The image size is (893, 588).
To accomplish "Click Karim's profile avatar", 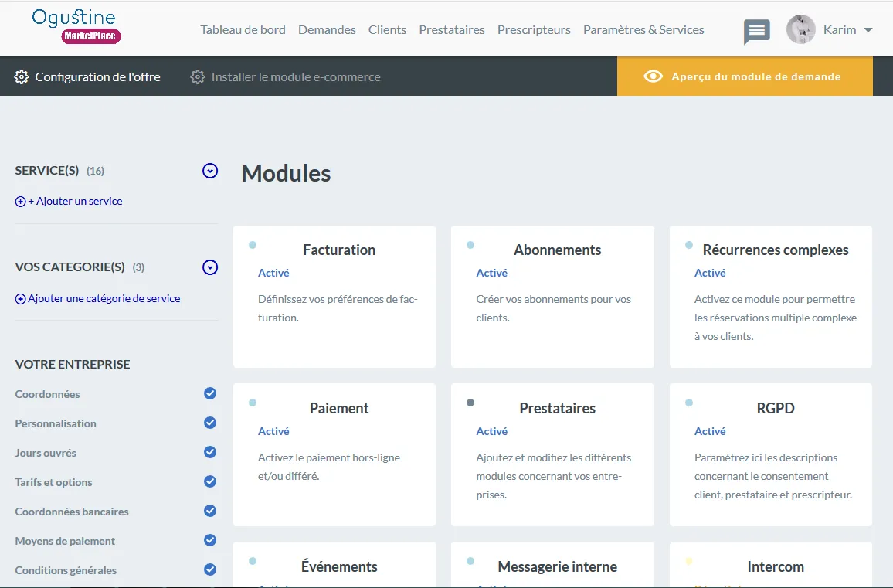I will 800,29.
